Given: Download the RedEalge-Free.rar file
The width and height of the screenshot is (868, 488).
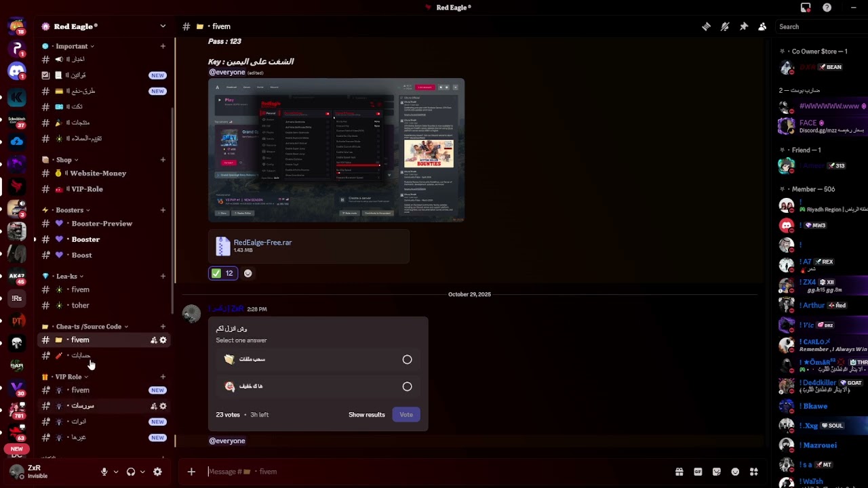Looking at the screenshot, I should (x=262, y=243).
